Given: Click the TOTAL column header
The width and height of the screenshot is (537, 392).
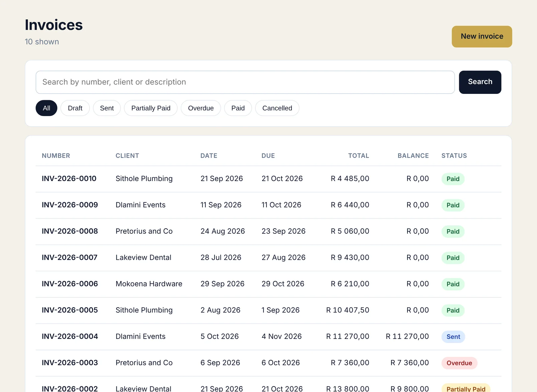Looking at the screenshot, I should pos(358,156).
